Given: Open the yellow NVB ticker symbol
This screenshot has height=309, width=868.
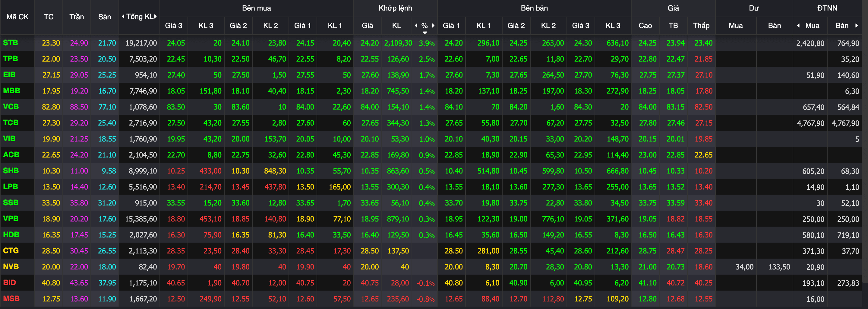Looking at the screenshot, I should click(x=11, y=266).
